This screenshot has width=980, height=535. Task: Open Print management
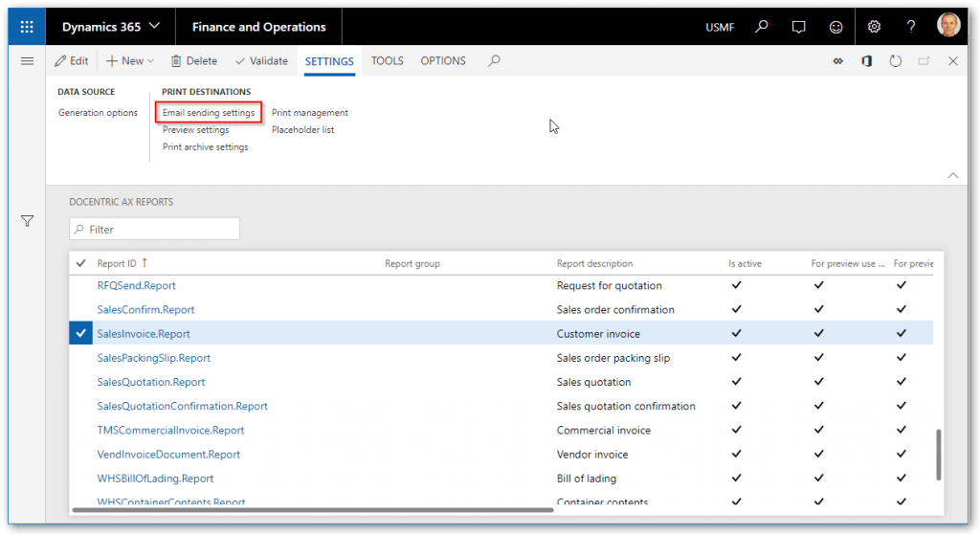pyautogui.click(x=309, y=113)
